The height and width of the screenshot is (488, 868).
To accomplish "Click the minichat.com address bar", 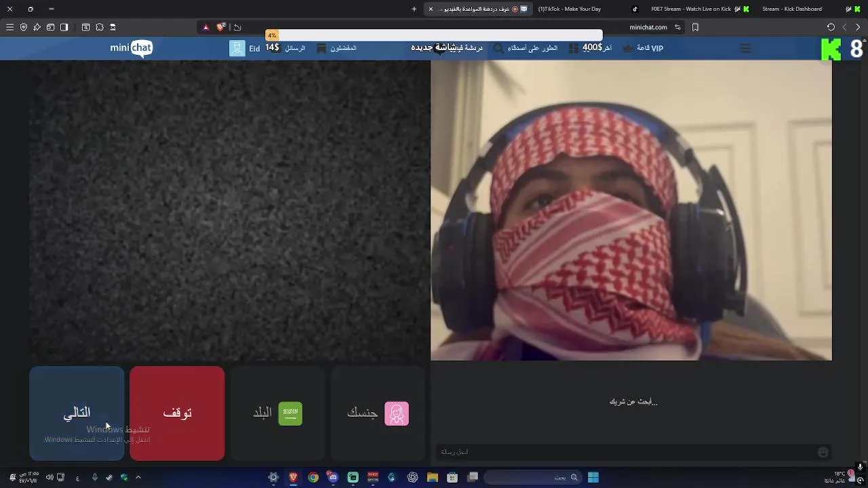I will [x=648, y=27].
